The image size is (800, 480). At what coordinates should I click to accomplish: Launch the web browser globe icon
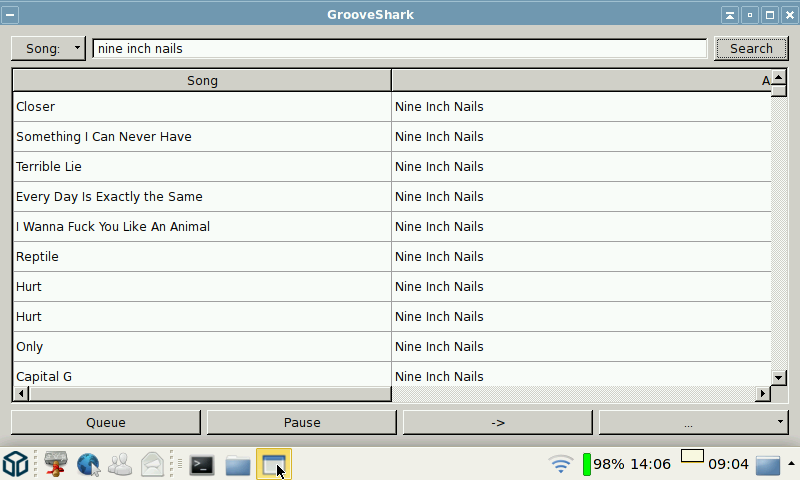[89, 464]
